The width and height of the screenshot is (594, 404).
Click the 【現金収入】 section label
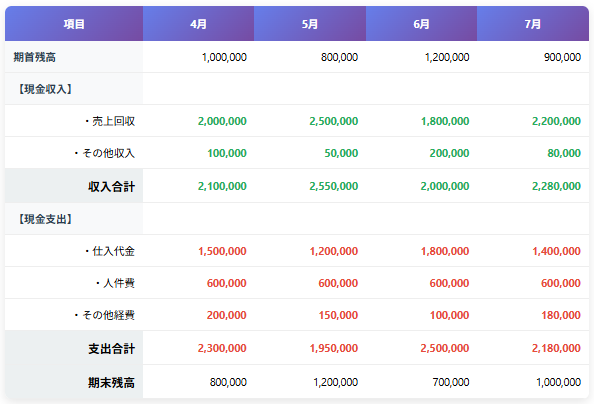point(45,89)
